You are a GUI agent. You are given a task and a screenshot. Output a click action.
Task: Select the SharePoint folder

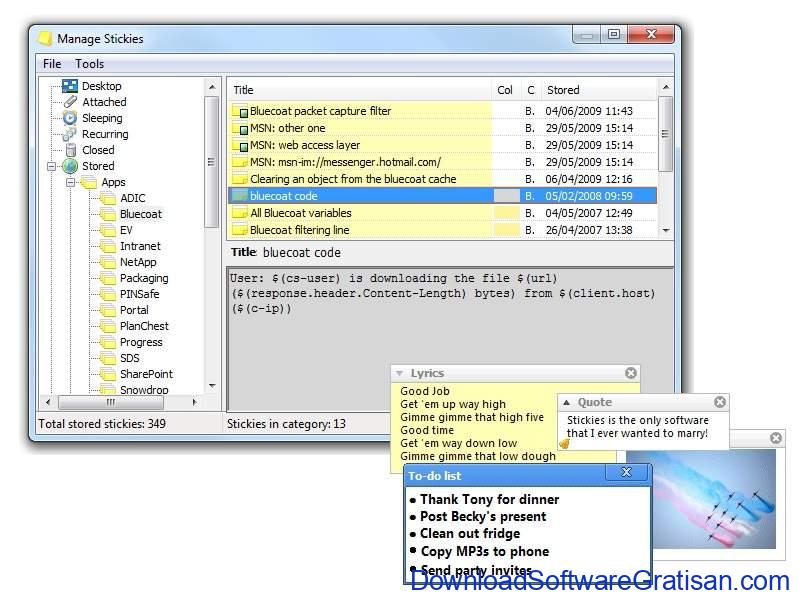[x=146, y=374]
